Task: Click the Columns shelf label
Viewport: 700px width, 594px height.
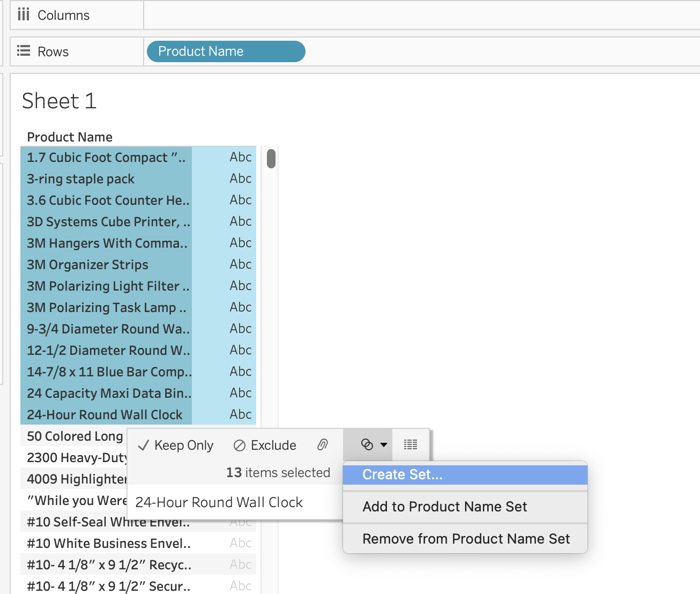Action: (x=63, y=15)
